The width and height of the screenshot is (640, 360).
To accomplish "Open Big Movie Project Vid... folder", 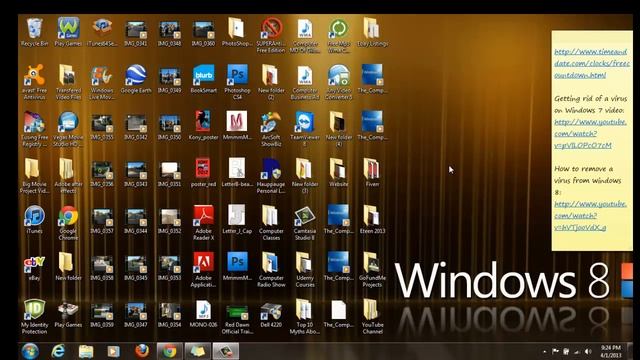I will pos(34,176).
